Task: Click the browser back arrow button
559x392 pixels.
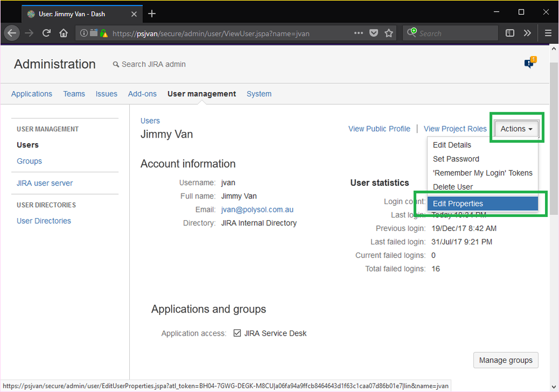Action: click(12, 33)
